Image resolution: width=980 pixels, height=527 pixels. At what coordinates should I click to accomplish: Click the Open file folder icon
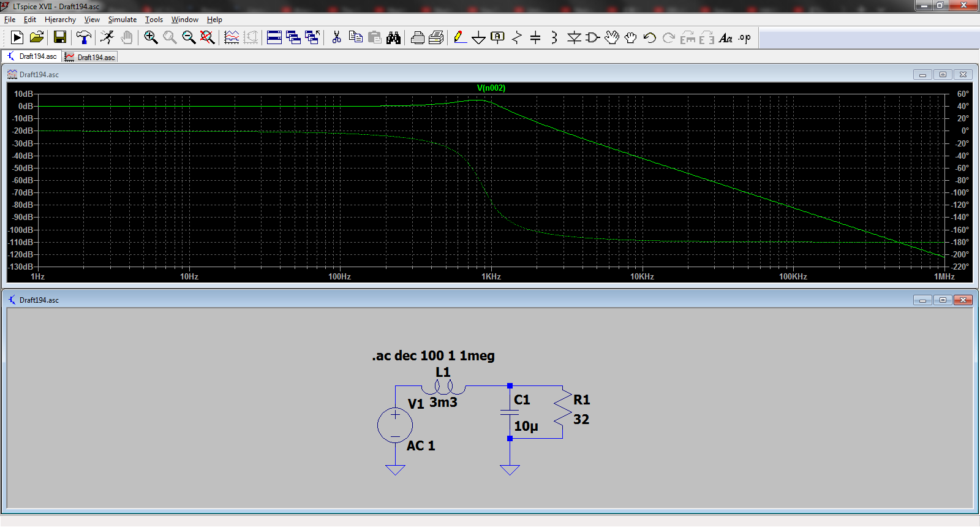click(x=37, y=37)
